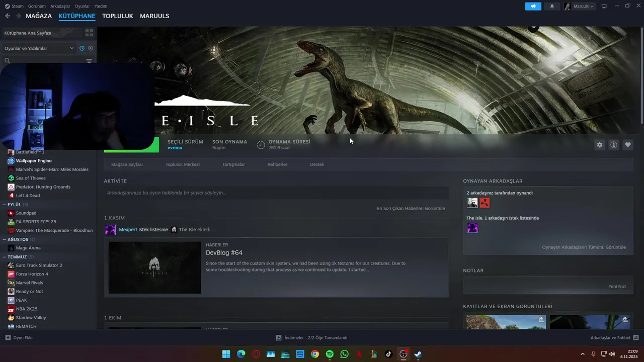Open the Mağaza Sayfası link
This screenshot has width=644, height=362.
click(x=127, y=164)
